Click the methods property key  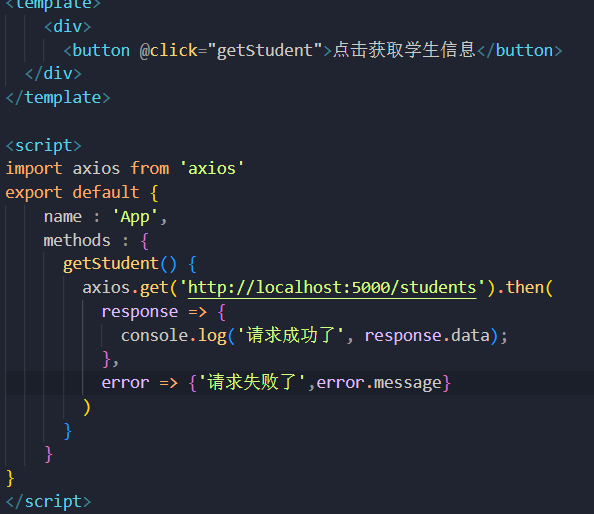77,241
